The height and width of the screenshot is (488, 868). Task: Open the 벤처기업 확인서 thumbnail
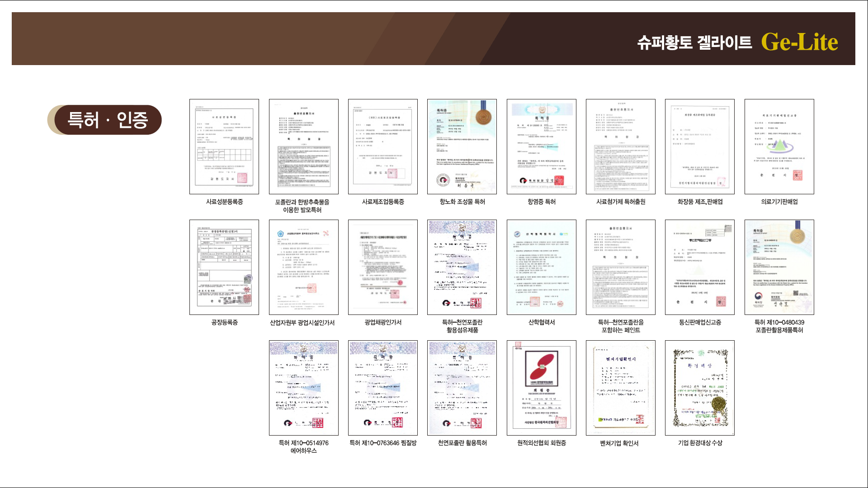coord(621,388)
